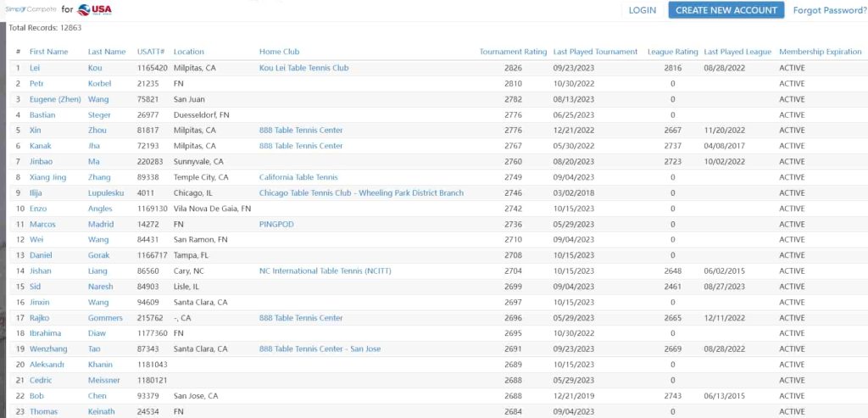
Task: Click the CREATE NEW ACCOUNT button
Action: [726, 10]
